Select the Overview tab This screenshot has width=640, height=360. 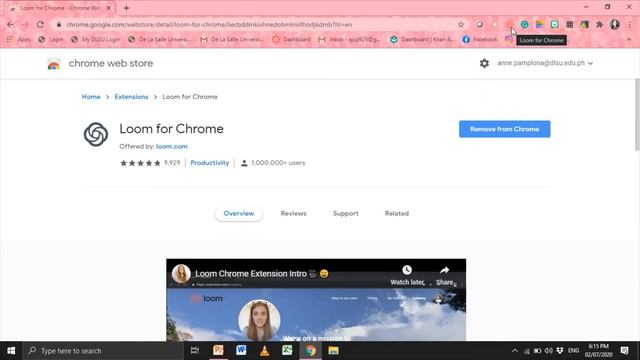[239, 213]
